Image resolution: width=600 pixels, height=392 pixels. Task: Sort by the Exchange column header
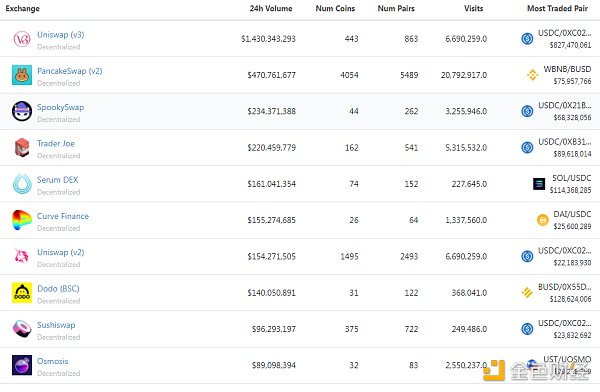click(23, 8)
